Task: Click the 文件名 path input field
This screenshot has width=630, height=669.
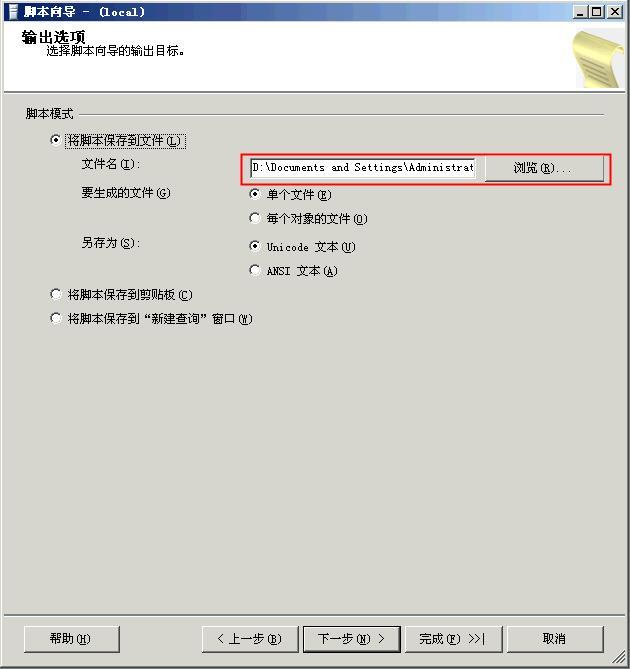Action: coord(363,168)
